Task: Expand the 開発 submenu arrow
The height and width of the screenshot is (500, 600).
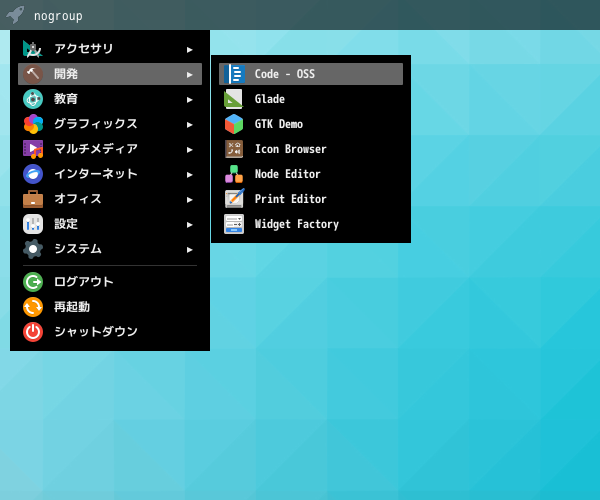Action: click(x=189, y=75)
